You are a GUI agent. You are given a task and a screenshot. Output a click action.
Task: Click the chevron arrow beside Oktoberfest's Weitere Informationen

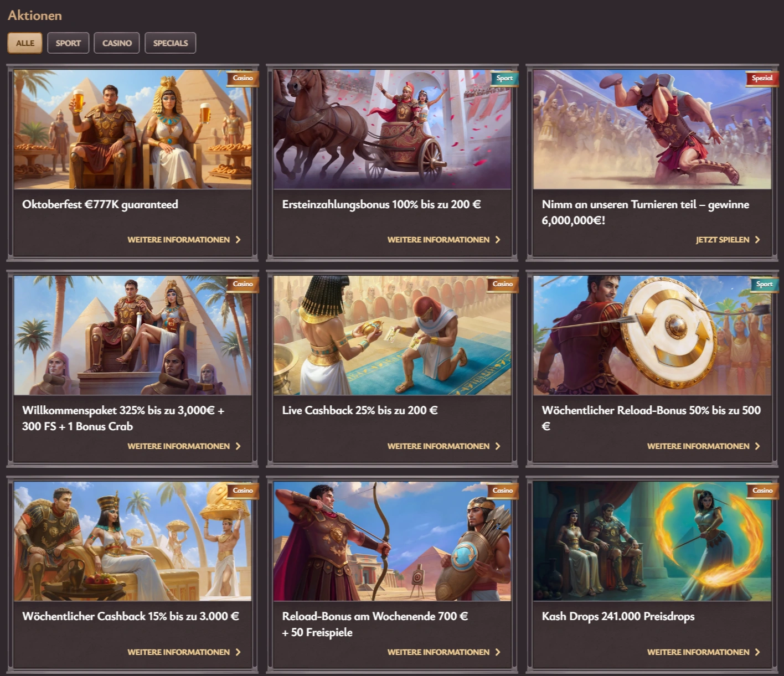point(238,240)
